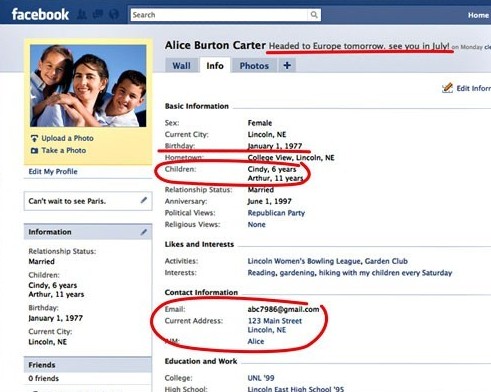Go to Home in top bar

[x=478, y=15]
